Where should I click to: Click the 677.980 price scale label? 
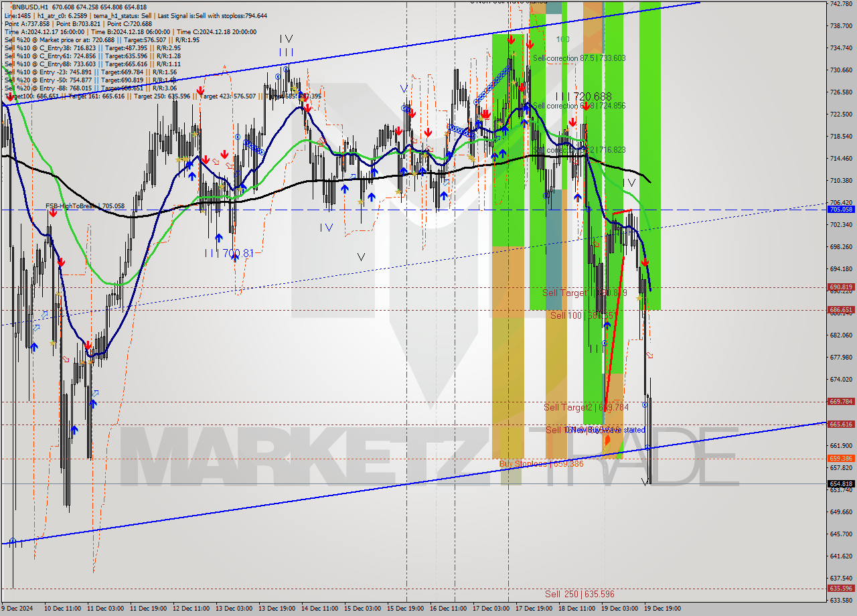tap(841, 357)
